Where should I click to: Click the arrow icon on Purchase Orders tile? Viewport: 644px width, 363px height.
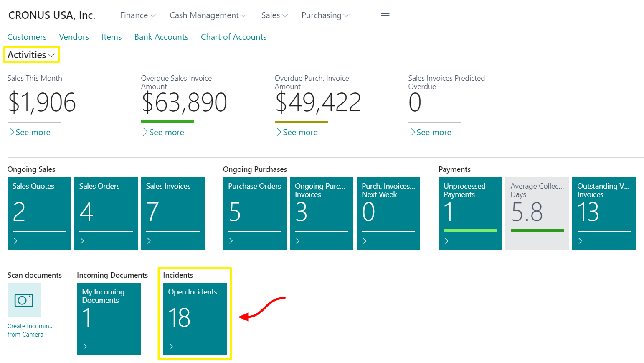click(231, 241)
